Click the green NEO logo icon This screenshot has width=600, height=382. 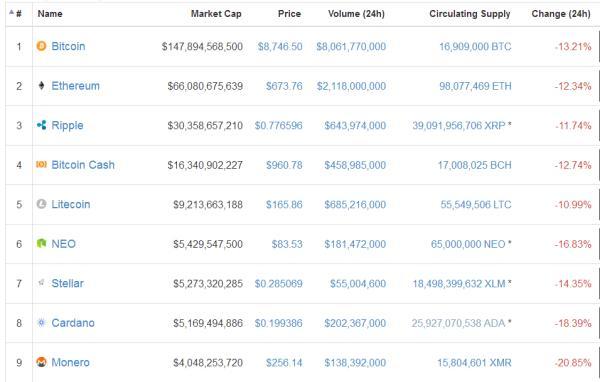(x=41, y=243)
